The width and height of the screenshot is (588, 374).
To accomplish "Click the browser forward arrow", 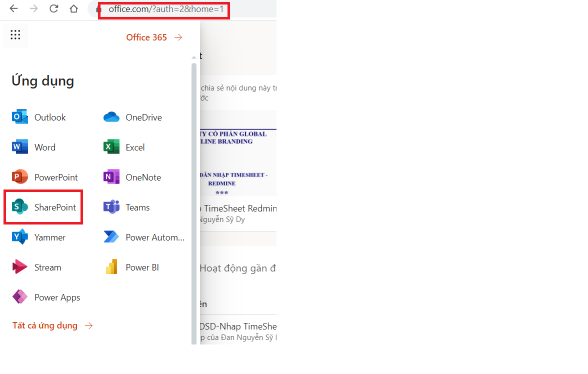I will tap(34, 8).
